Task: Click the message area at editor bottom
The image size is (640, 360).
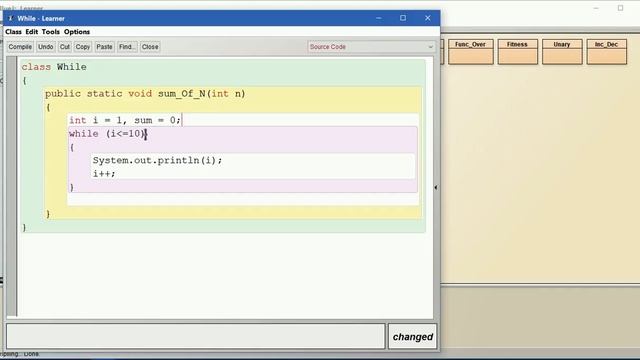Action: pyautogui.click(x=196, y=336)
